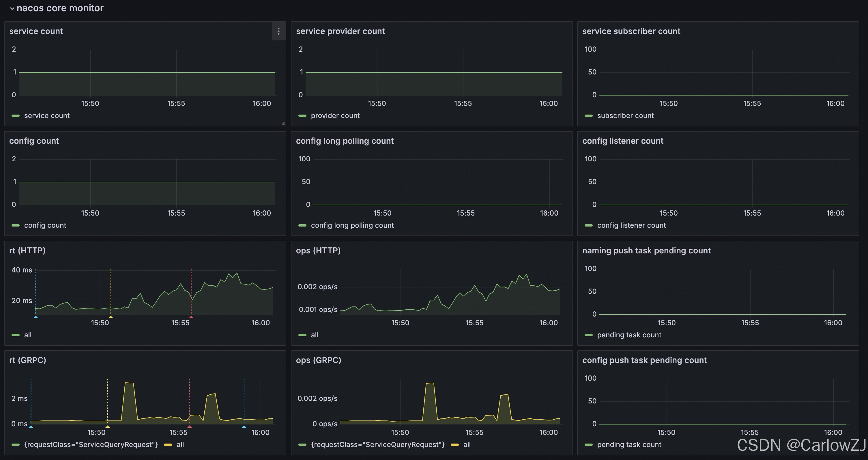Toggle 'all' series in rt (GRPC) legend
The image size is (868, 460).
(180, 444)
